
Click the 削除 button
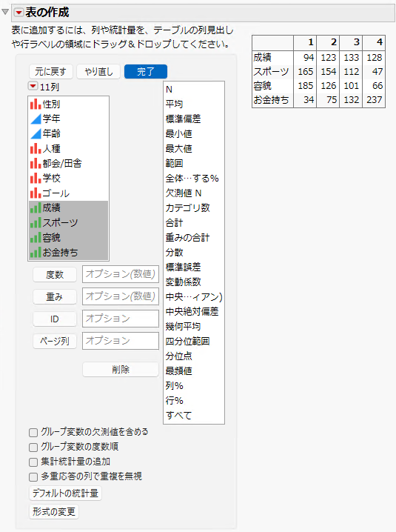click(121, 370)
